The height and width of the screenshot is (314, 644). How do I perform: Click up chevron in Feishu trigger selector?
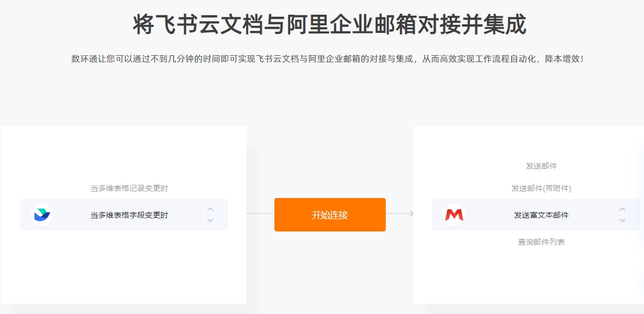(x=210, y=209)
